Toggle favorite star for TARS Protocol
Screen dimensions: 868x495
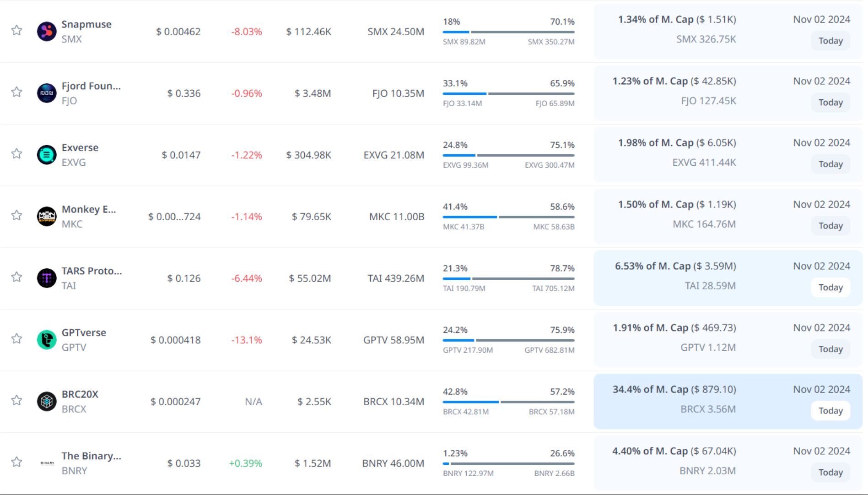click(x=17, y=277)
